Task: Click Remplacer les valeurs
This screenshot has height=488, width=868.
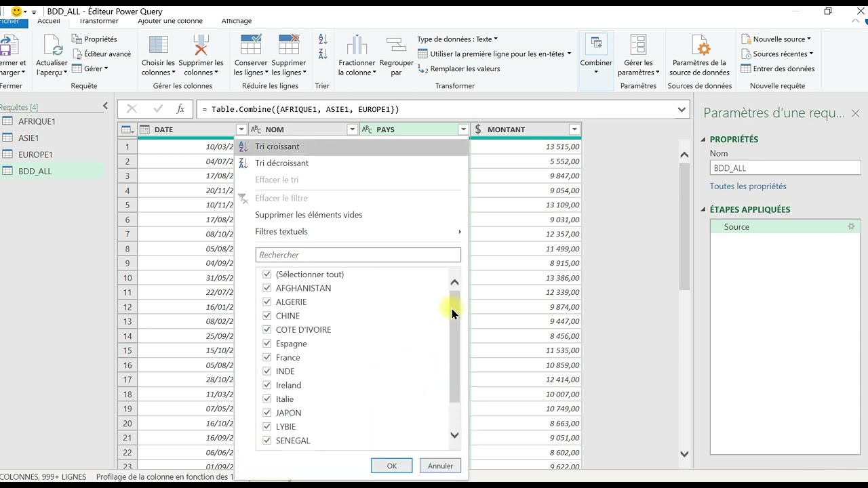Action: [459, 68]
